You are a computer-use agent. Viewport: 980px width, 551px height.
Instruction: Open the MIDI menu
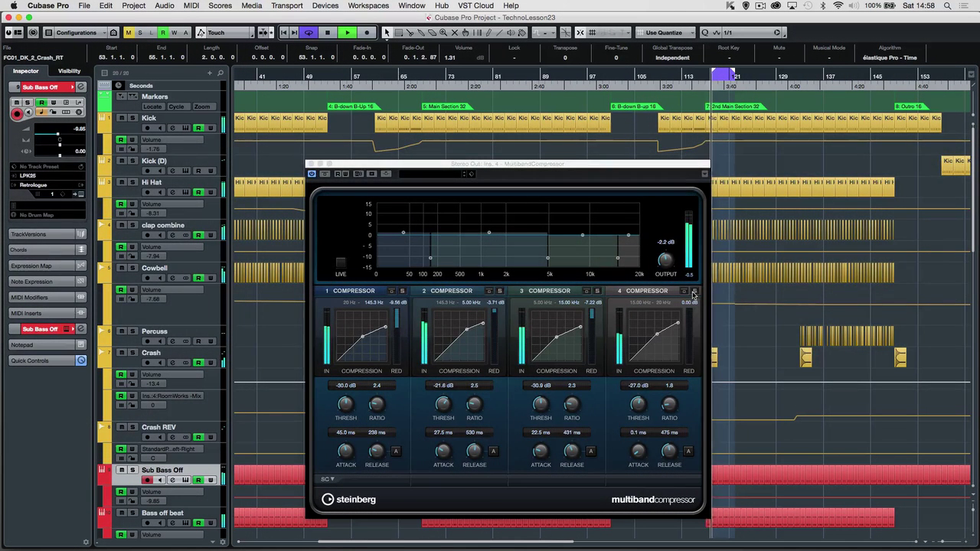[x=191, y=5]
